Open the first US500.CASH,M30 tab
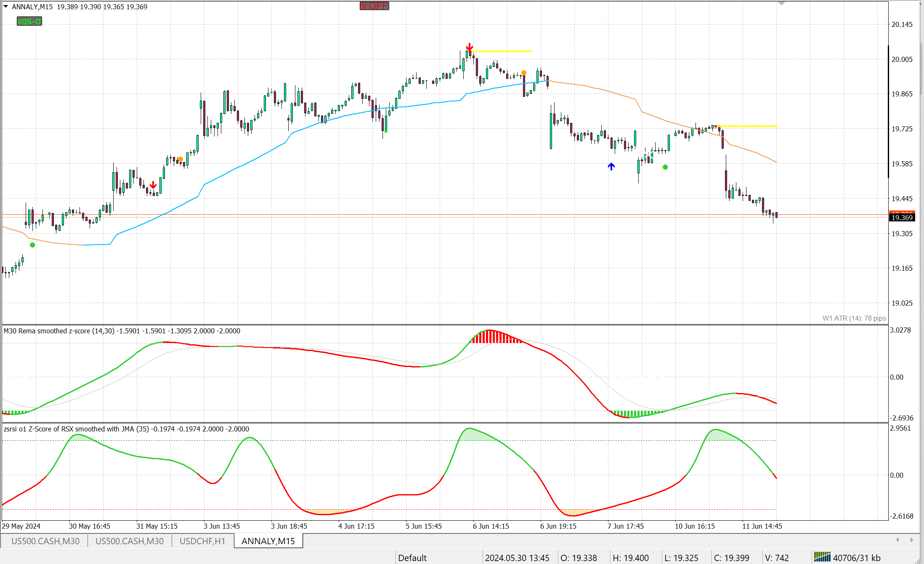924x564 pixels. tap(45, 541)
